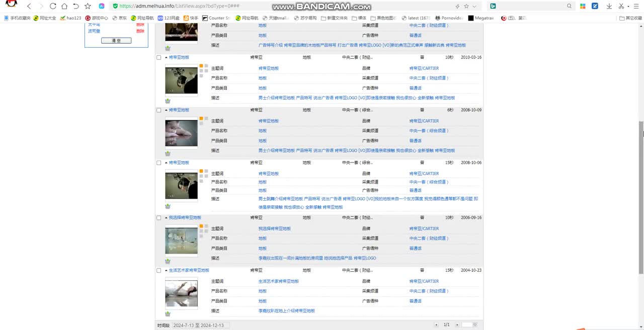Open the 其它收藏 bookmarks folder

(x=630, y=18)
